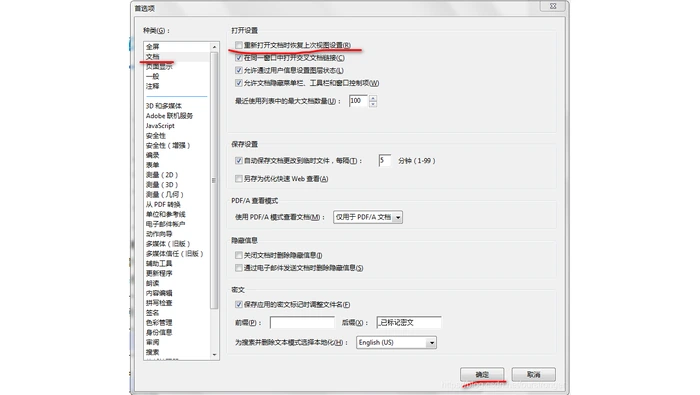Select '注释' category
The width and height of the screenshot is (700, 395).
[153, 86]
